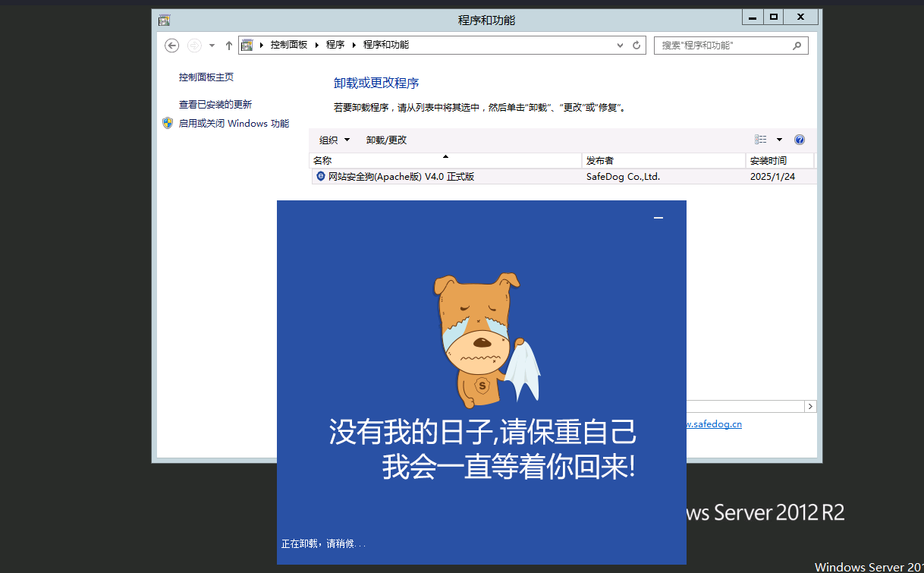The image size is (924, 573).
Task: Click the horizontal scrollbar right arrow
Action: tap(810, 407)
